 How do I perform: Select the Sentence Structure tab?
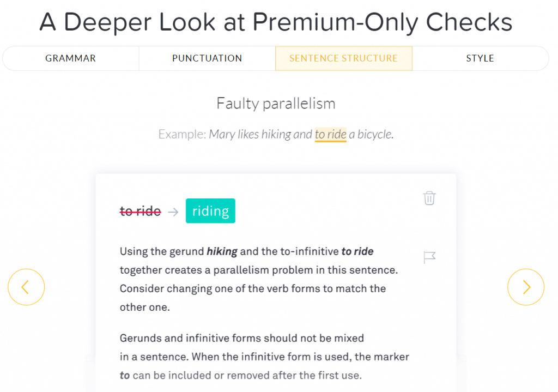(x=344, y=58)
